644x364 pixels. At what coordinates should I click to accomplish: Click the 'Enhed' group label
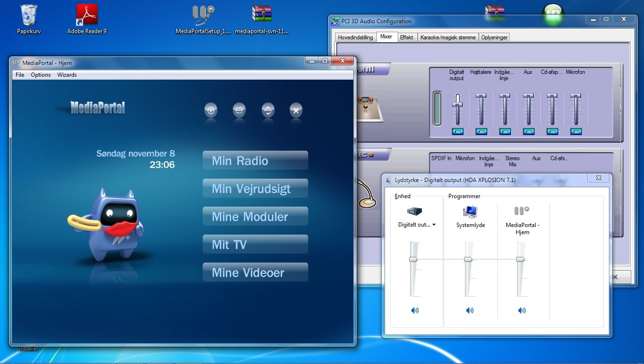[402, 196]
